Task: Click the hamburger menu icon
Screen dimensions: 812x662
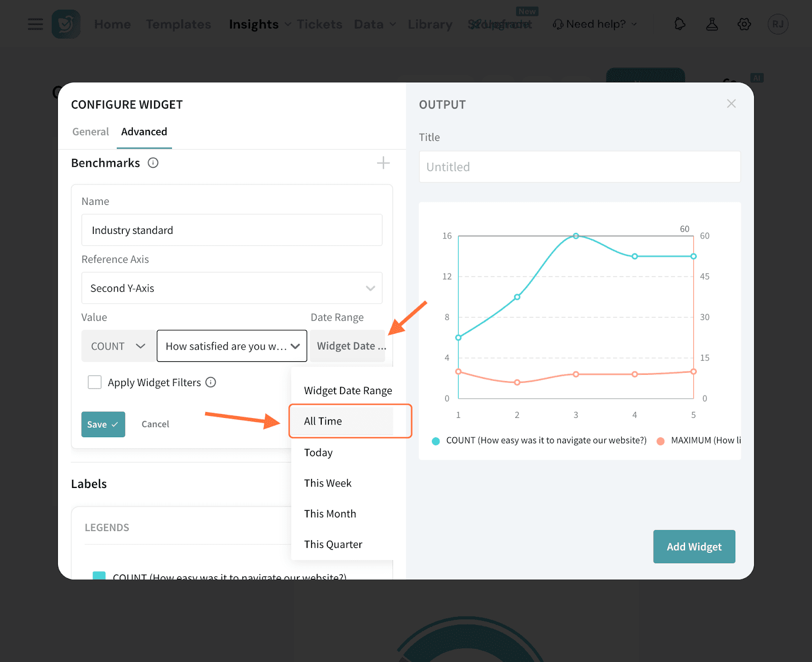Action: (35, 24)
